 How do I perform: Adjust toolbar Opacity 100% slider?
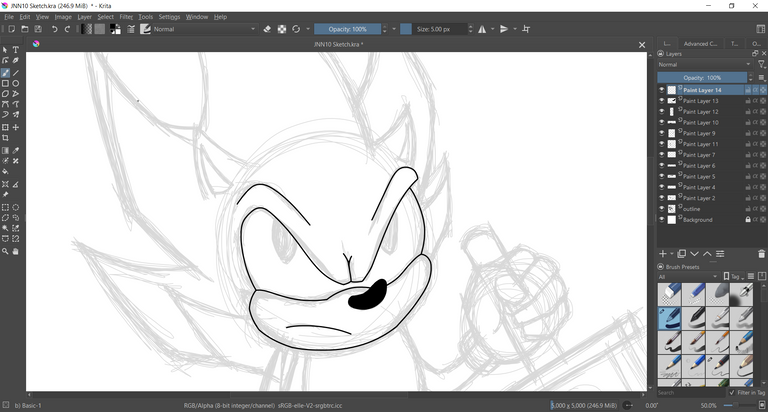(348, 29)
